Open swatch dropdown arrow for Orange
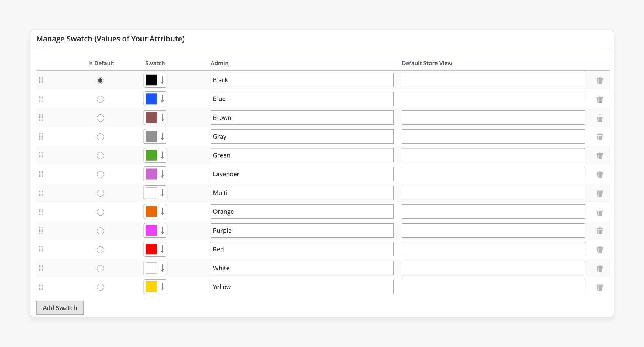Screen dimensions: 644x347 click(163, 212)
